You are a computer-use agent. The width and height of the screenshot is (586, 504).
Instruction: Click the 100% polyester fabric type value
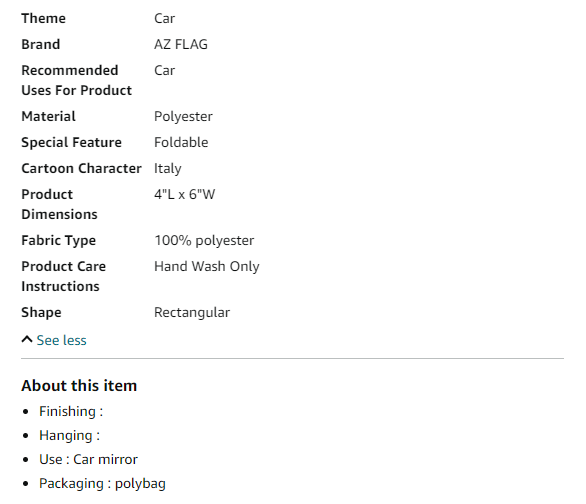tap(204, 241)
